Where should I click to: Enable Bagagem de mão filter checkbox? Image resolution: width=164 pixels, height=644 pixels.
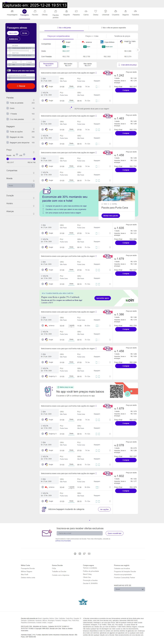[8, 137]
